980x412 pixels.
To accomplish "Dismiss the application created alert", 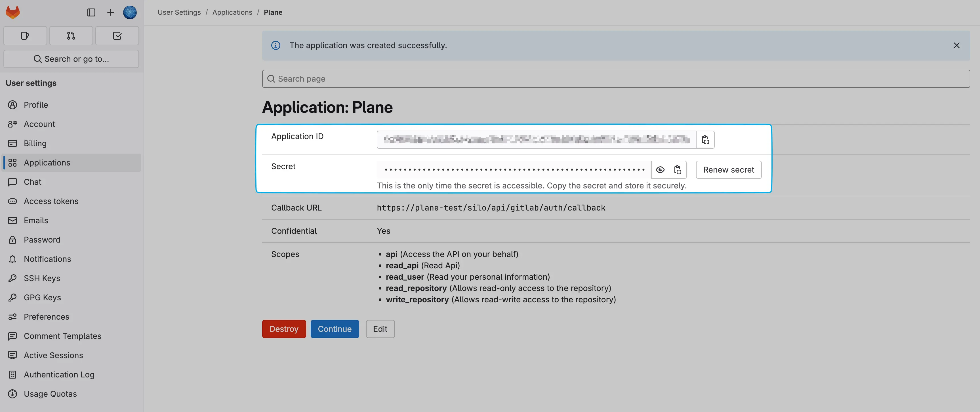I will [x=957, y=45].
